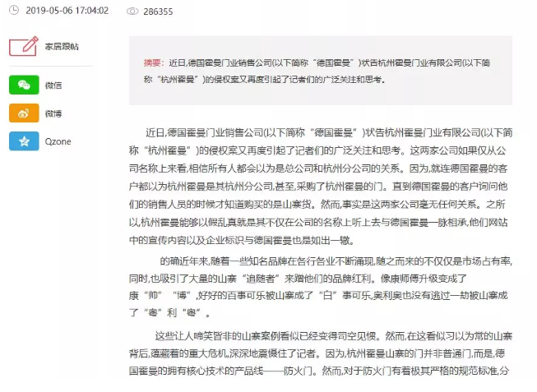
Task: Click the line starting 的确近年来,随着一些知名品牌
Action: [x=336, y=261]
